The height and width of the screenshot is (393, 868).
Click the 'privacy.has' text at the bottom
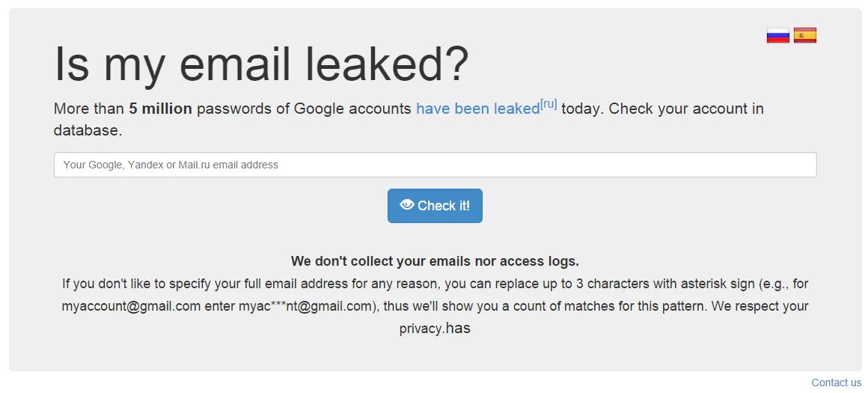point(435,328)
